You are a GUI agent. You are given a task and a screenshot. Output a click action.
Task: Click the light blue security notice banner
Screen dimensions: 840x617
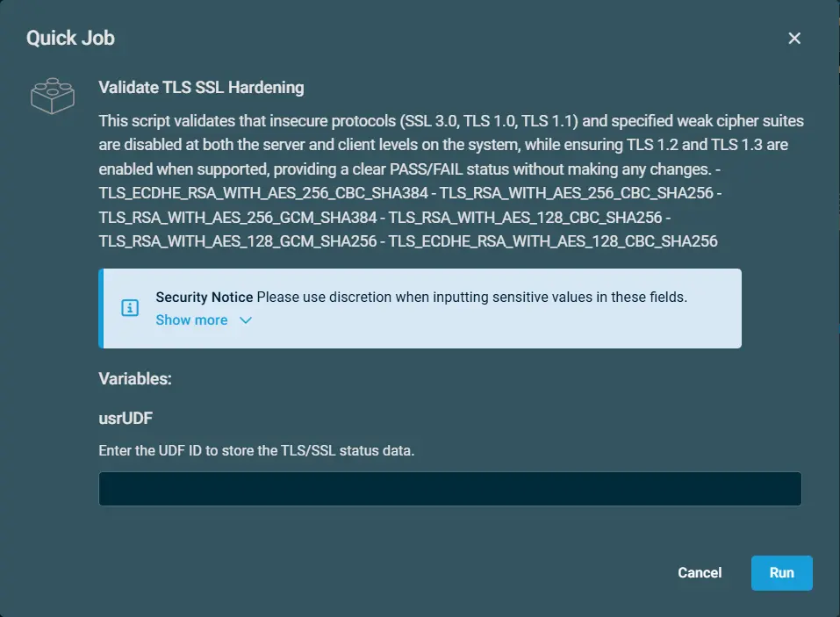[x=420, y=309]
